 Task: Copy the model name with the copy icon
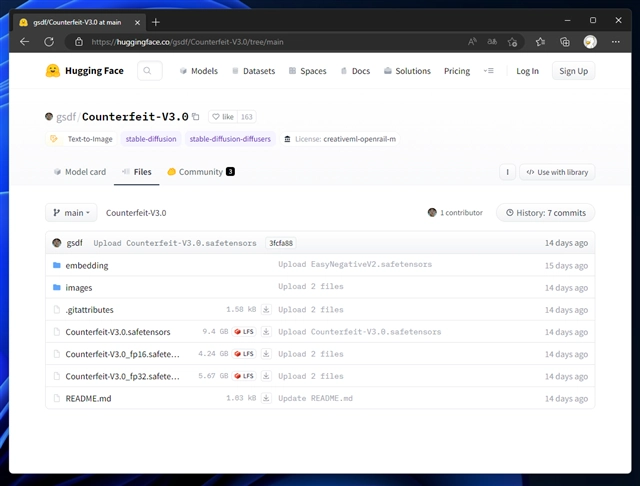[196, 117]
